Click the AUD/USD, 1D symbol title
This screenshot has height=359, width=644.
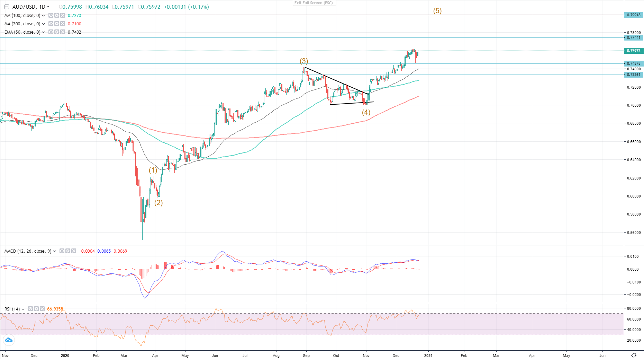29,7
